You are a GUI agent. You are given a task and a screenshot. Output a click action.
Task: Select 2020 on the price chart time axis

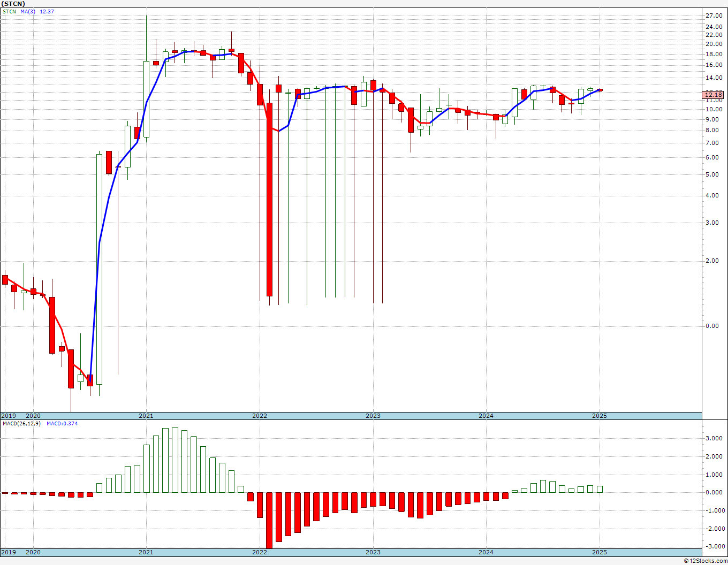[x=33, y=416]
